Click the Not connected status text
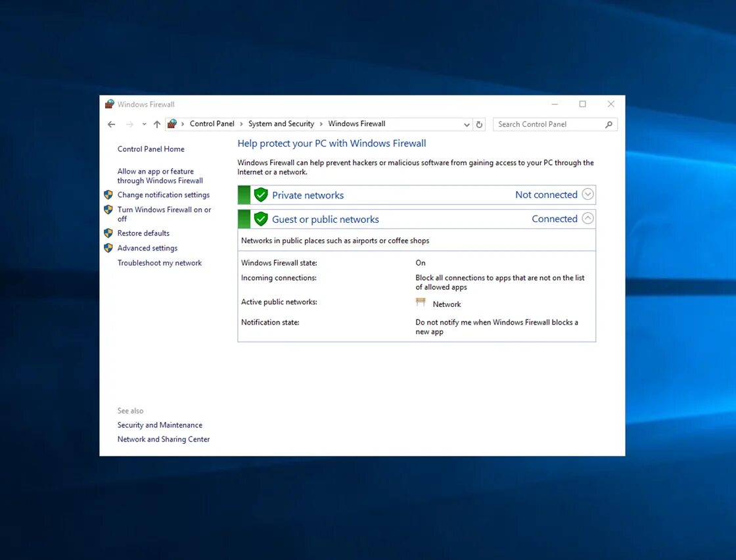The width and height of the screenshot is (736, 560). (546, 195)
